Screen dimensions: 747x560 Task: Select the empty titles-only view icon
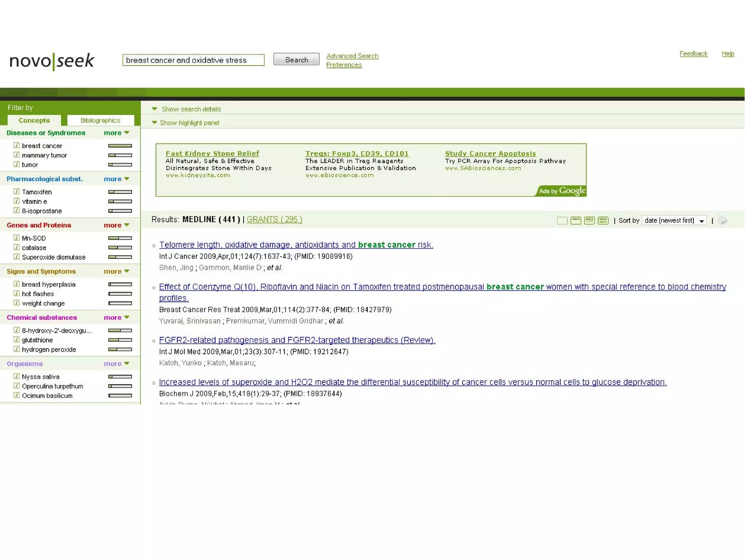tap(562, 221)
